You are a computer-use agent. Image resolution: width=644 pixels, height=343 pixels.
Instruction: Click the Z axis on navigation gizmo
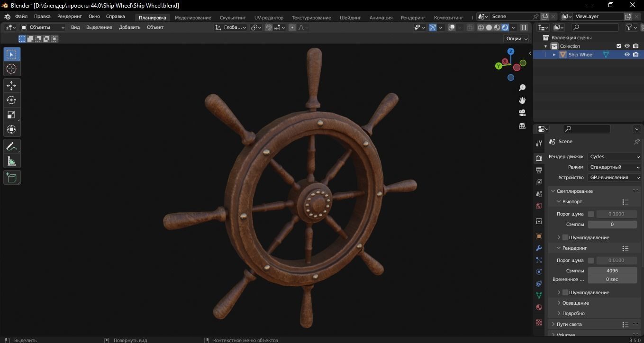(x=510, y=51)
